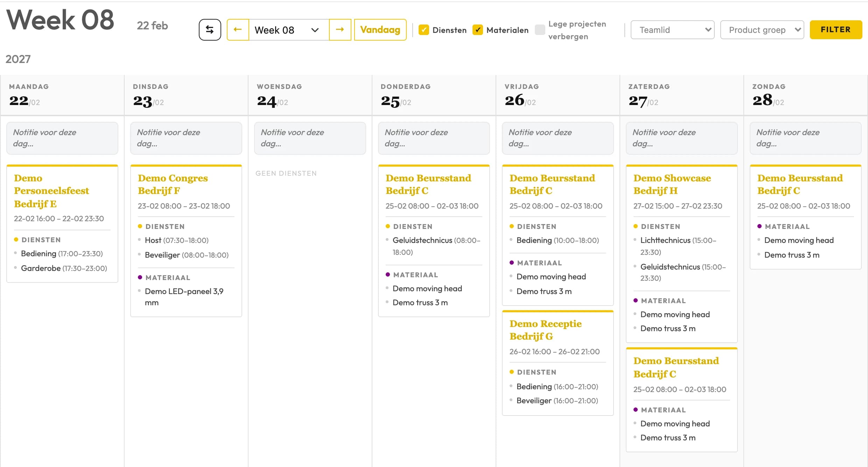Open Demo Congres Bedrijf F project
This screenshot has width=868, height=467.
[173, 184]
